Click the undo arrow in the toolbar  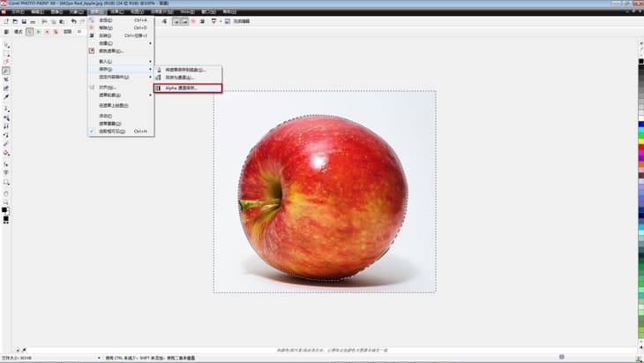pos(73,21)
